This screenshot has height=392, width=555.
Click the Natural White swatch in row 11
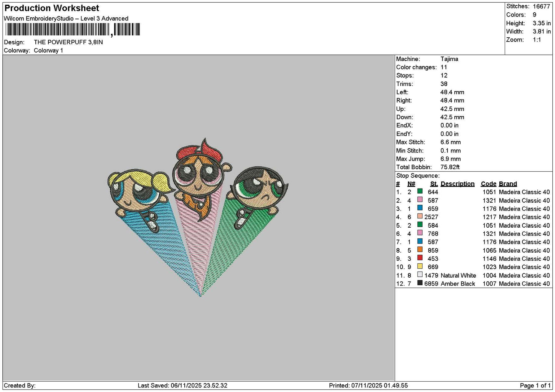click(420, 275)
